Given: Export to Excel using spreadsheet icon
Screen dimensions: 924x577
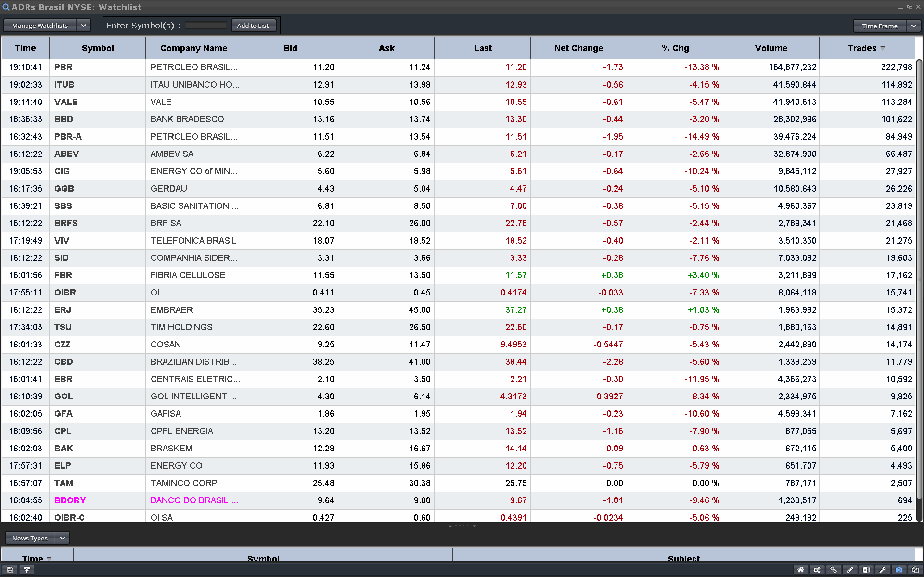Looking at the screenshot, I should (x=866, y=570).
